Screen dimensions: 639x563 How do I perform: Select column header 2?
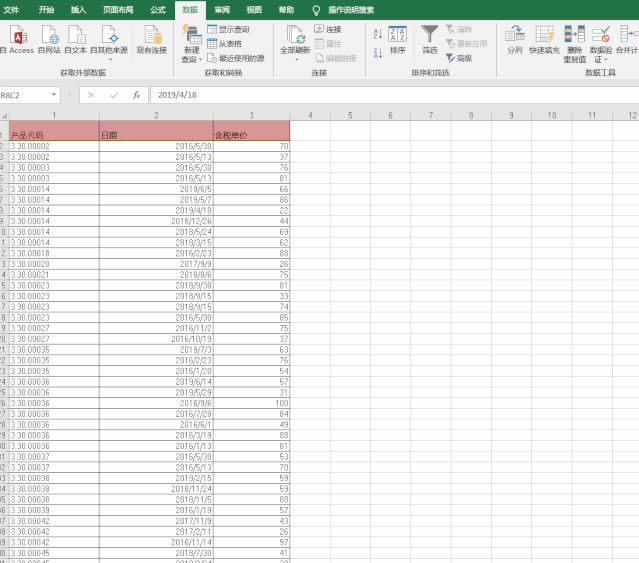(156, 116)
